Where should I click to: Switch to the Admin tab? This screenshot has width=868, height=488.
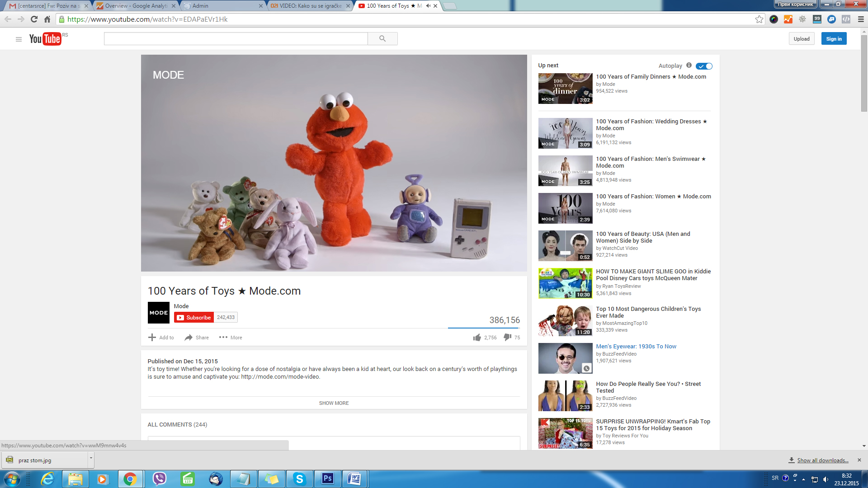click(222, 6)
